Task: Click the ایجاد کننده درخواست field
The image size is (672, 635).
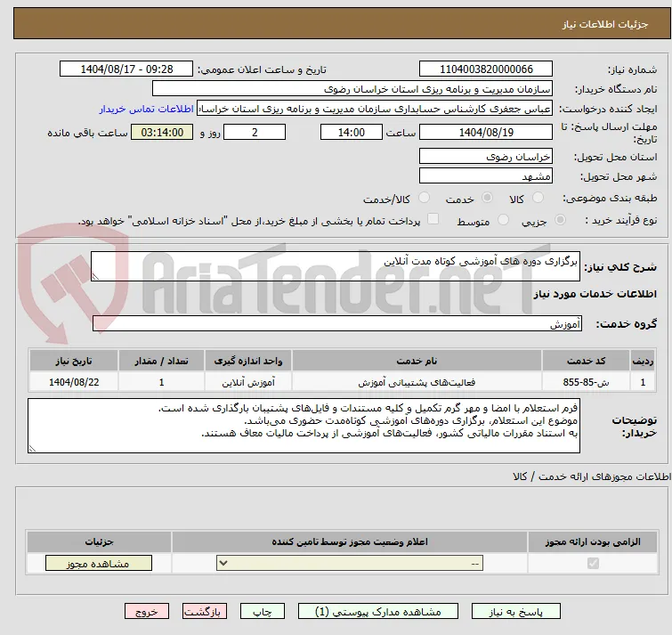Action: (375, 109)
